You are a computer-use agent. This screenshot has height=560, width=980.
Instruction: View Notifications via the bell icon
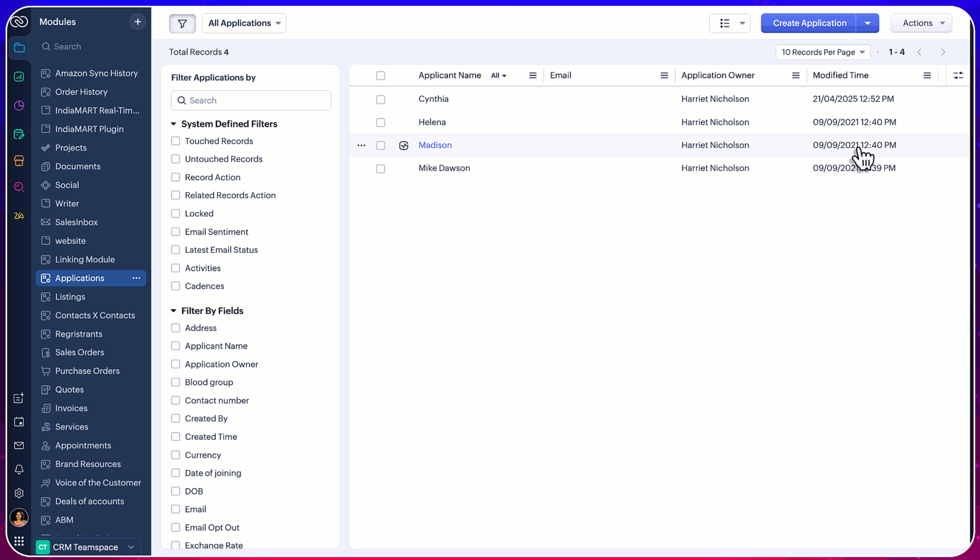[x=19, y=469]
